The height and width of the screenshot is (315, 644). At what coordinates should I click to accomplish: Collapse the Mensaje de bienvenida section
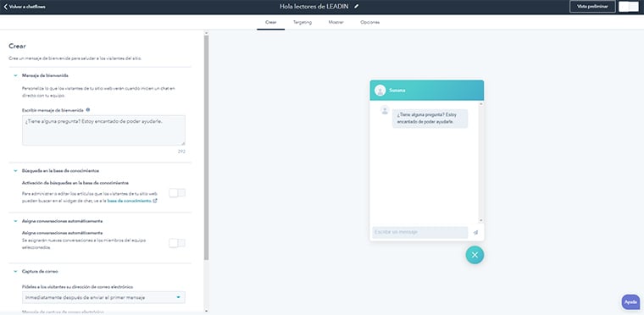click(15, 75)
